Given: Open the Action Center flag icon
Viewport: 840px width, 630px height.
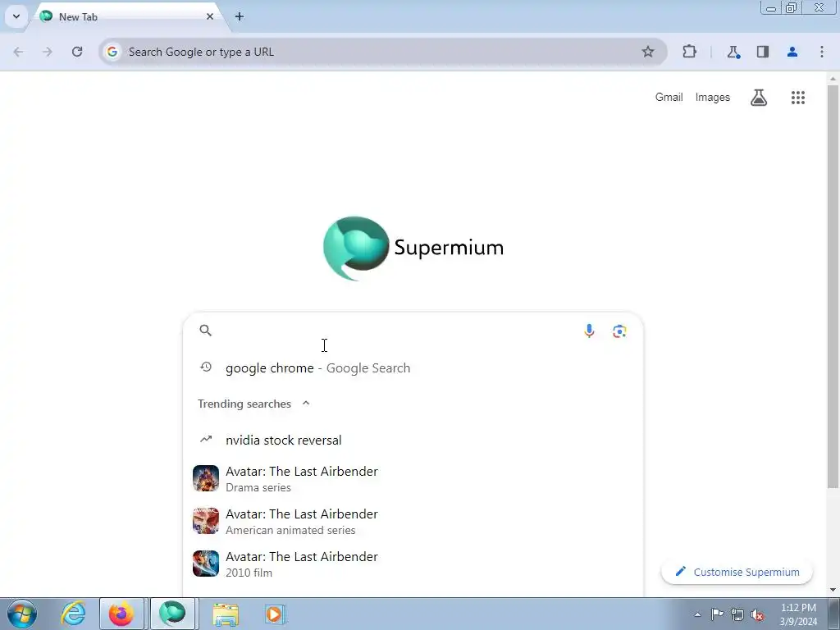Looking at the screenshot, I should (x=717, y=614).
